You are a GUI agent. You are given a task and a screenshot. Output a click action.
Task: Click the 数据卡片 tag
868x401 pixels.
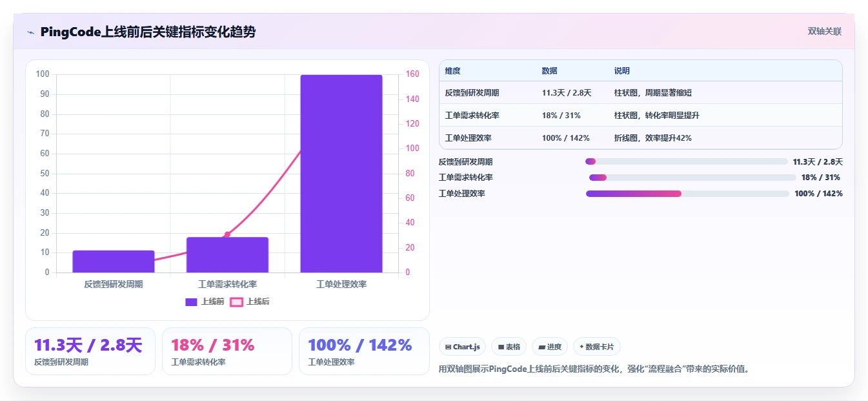tap(597, 347)
